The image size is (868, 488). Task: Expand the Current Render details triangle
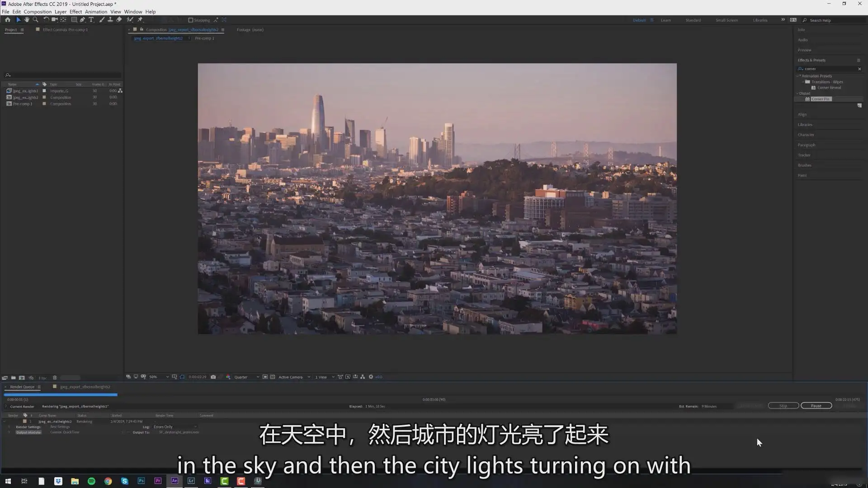pyautogui.click(x=6, y=407)
